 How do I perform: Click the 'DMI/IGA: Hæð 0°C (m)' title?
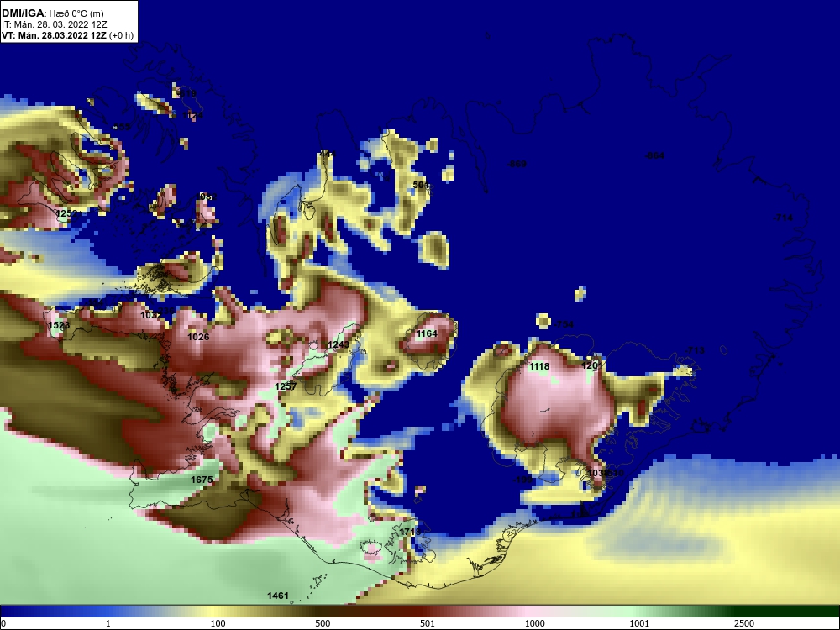tap(53, 13)
